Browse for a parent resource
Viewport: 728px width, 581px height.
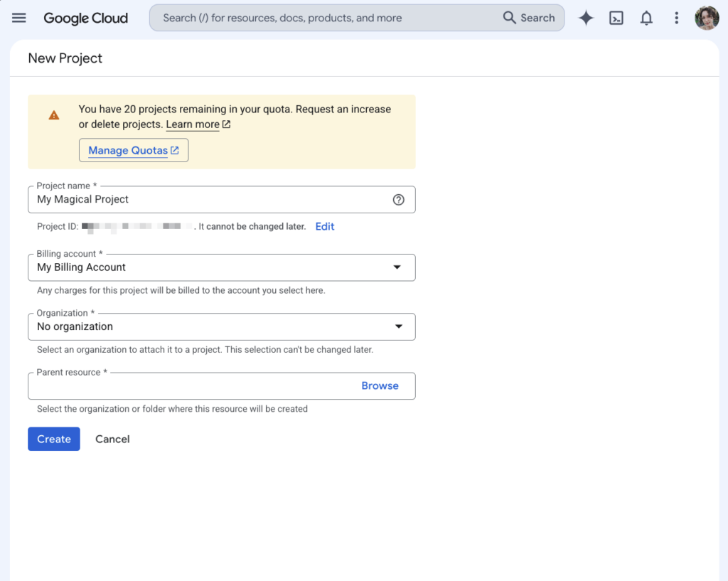380,386
